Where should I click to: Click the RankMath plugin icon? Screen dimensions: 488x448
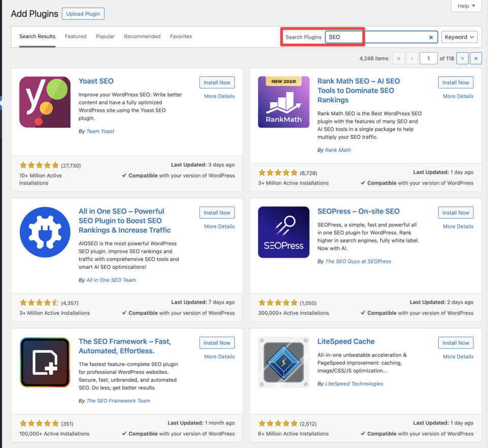tap(284, 102)
